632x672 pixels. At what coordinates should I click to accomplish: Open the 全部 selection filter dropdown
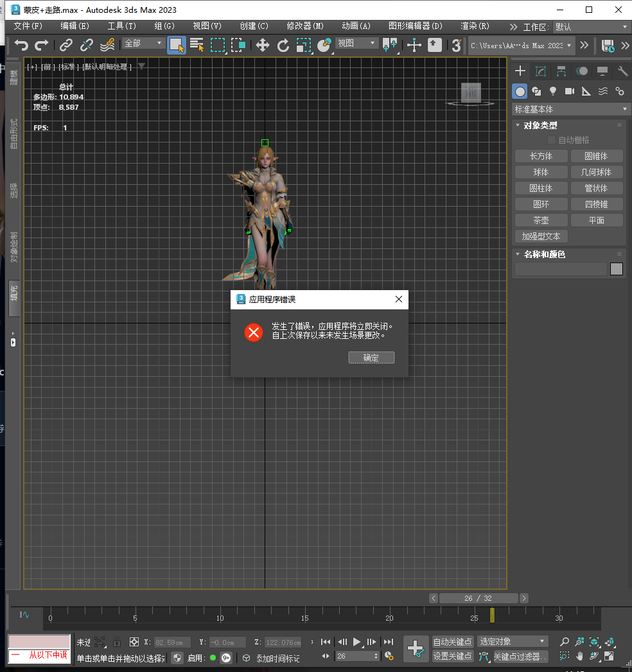point(143,44)
